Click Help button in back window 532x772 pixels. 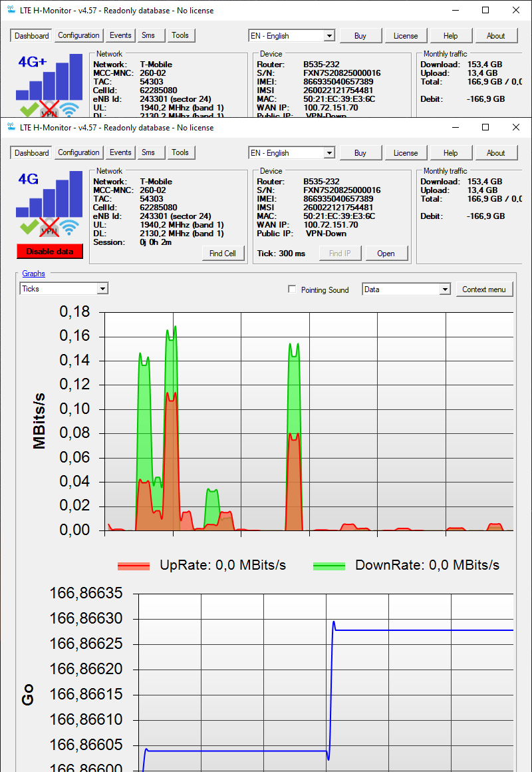click(x=451, y=36)
